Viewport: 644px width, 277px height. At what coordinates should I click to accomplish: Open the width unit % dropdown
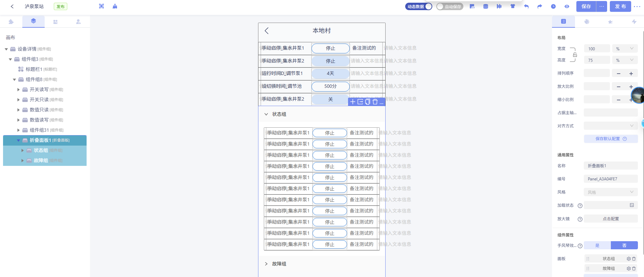pyautogui.click(x=625, y=49)
